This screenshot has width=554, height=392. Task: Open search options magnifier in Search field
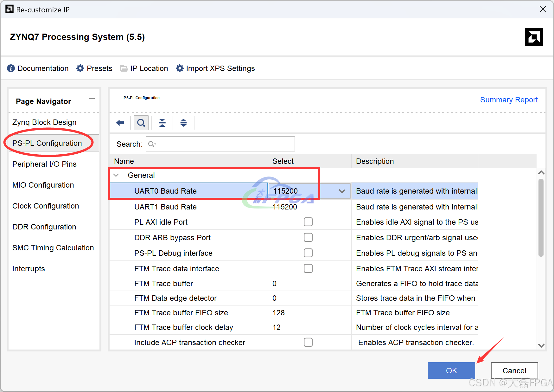[x=152, y=144]
